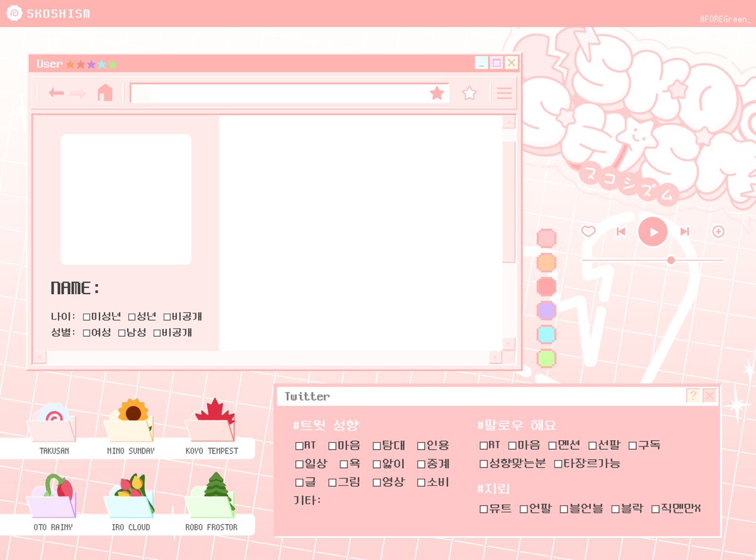Click the forward arrow in browser toolbar
This screenshot has height=560, width=756.
coord(78,93)
